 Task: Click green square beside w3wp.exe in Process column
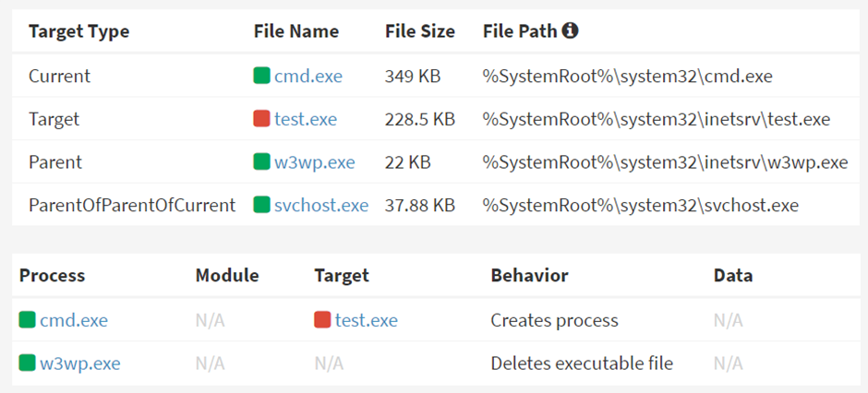tap(27, 363)
